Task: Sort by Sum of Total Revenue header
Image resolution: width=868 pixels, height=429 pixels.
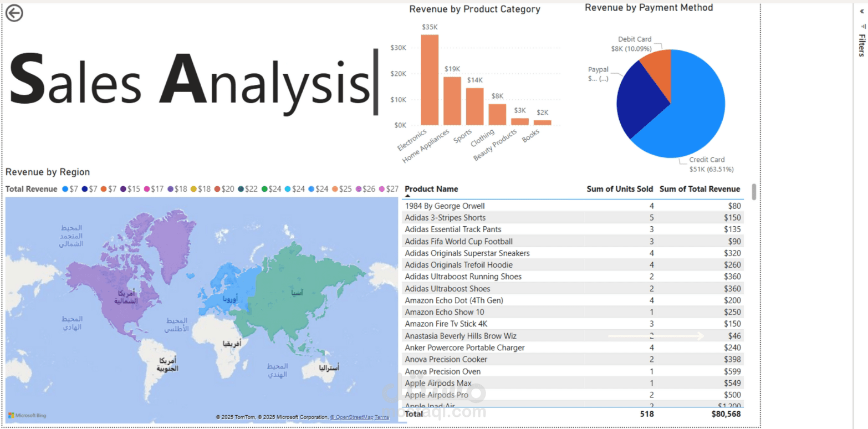Action: pos(699,189)
